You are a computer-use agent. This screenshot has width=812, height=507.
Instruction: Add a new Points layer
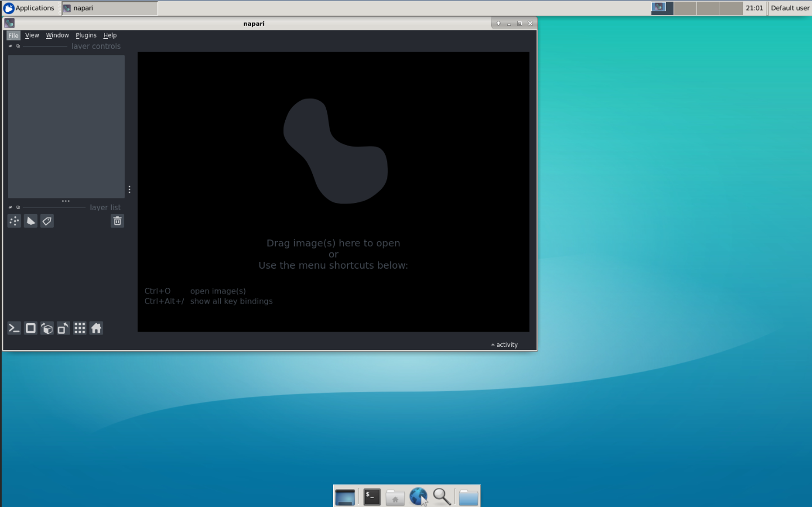coord(14,220)
